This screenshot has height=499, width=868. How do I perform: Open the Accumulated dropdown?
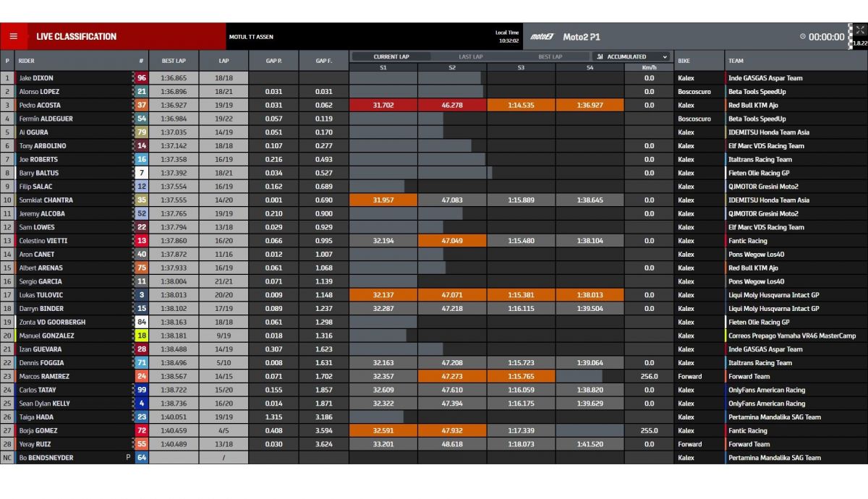631,56
